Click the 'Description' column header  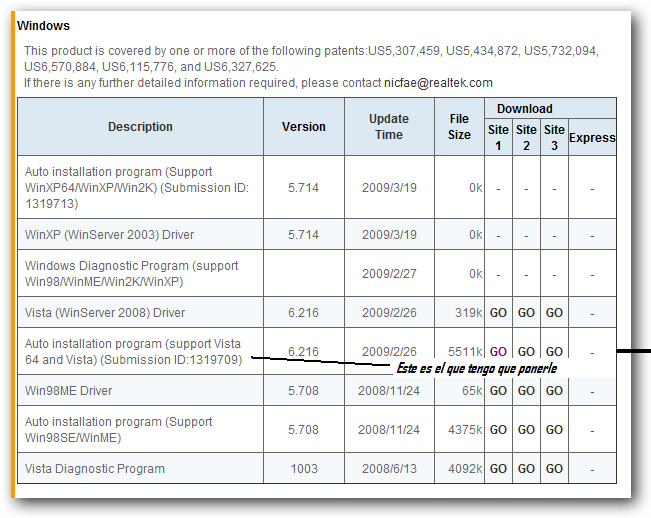tap(140, 127)
